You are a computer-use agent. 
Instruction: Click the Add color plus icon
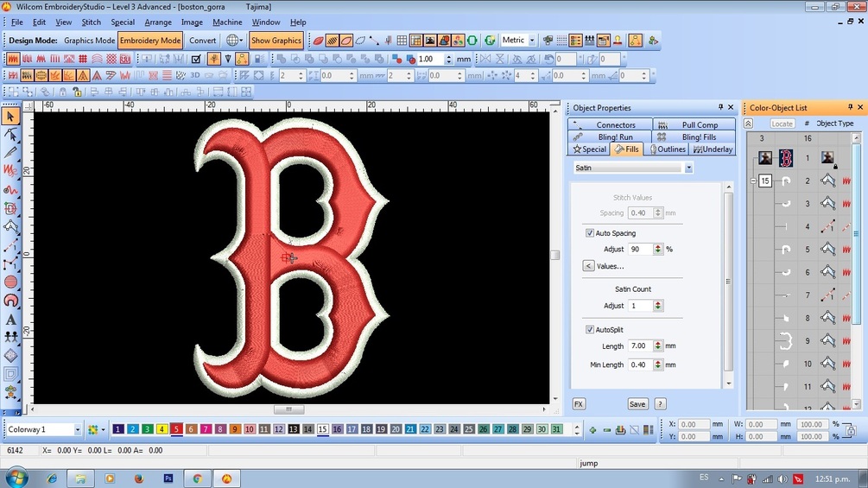tap(592, 430)
